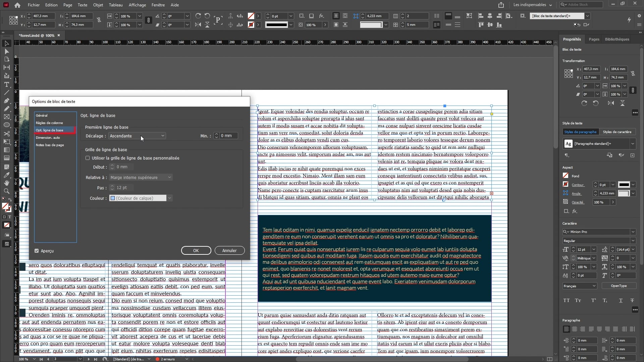Click the Contour stroke color swatch

(x=566, y=184)
